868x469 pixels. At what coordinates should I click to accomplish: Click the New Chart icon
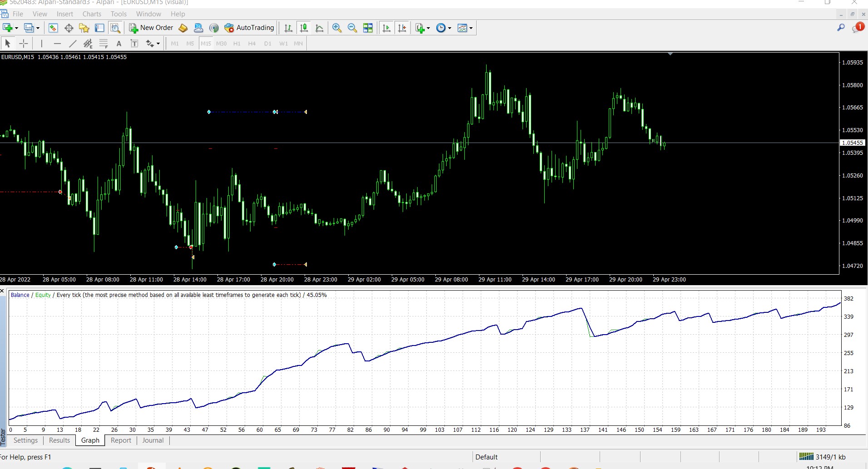(x=7, y=28)
